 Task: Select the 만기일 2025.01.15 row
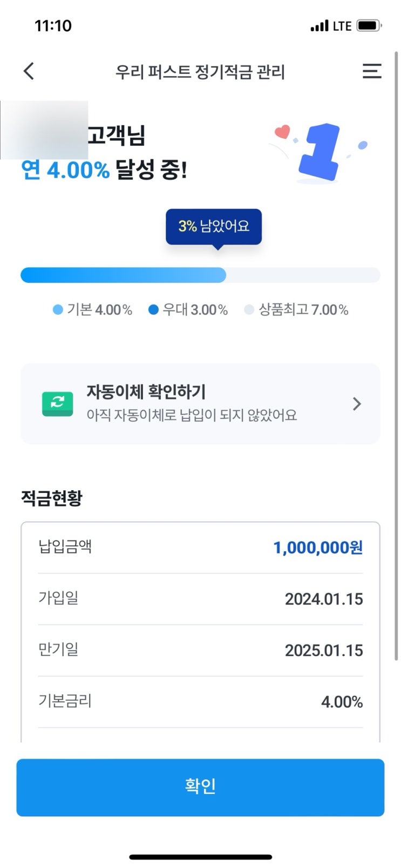200,650
